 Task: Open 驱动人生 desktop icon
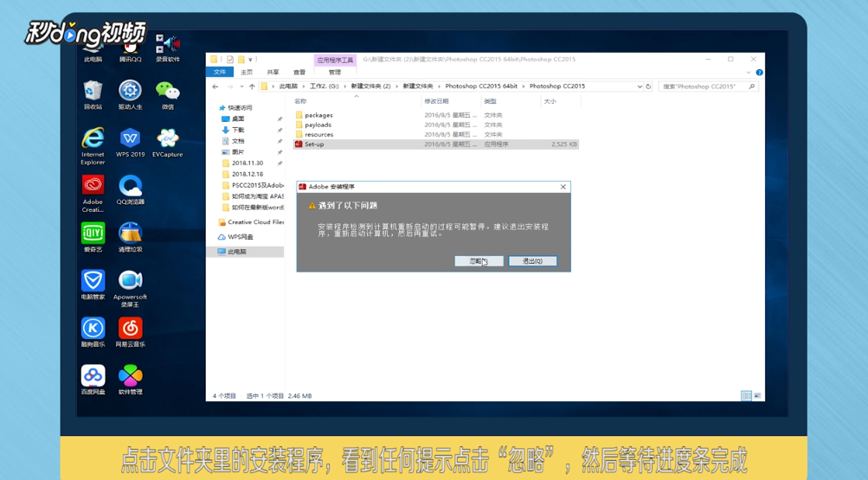click(130, 95)
